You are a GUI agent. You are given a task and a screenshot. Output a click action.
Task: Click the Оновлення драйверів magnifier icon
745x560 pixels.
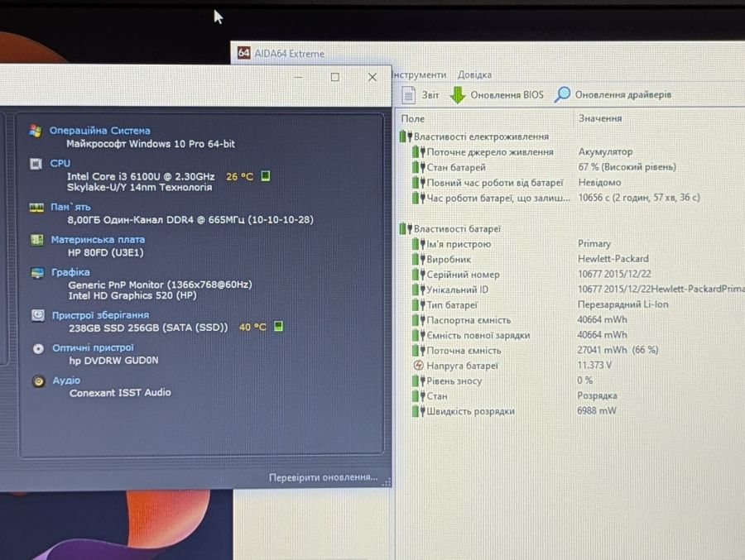point(562,94)
